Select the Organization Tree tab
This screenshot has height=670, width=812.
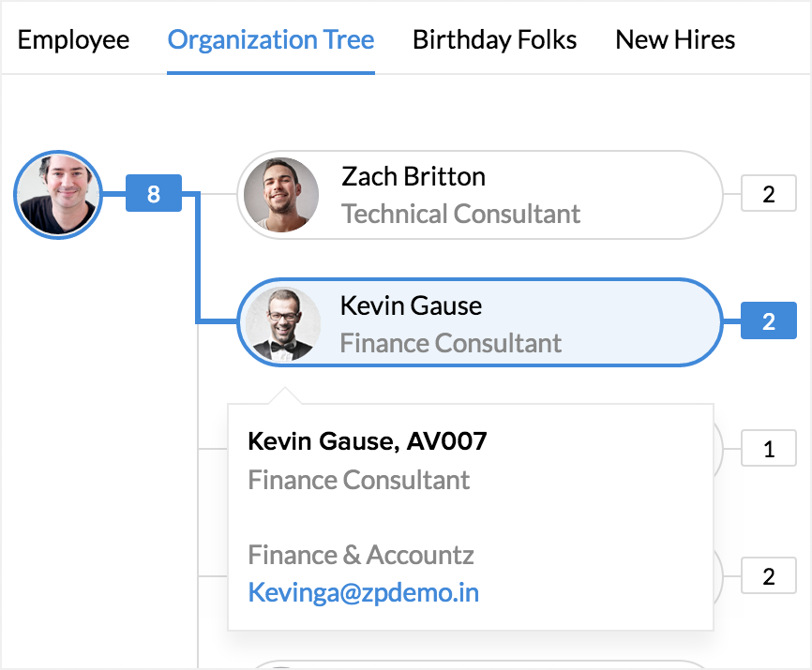coord(271,40)
